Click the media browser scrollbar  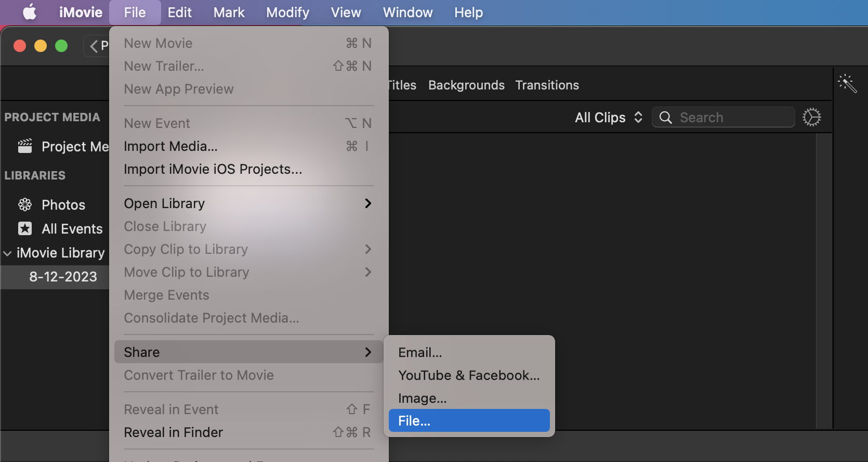(x=823, y=281)
